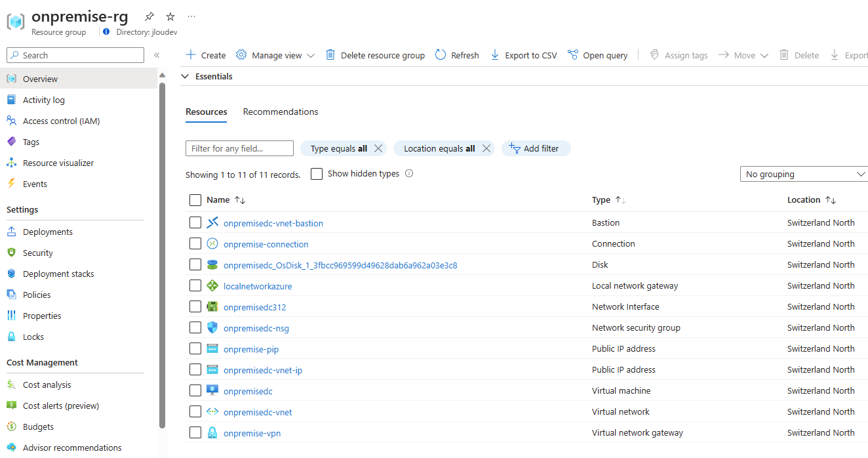Toggle the select-all checkbox in header

pos(195,200)
